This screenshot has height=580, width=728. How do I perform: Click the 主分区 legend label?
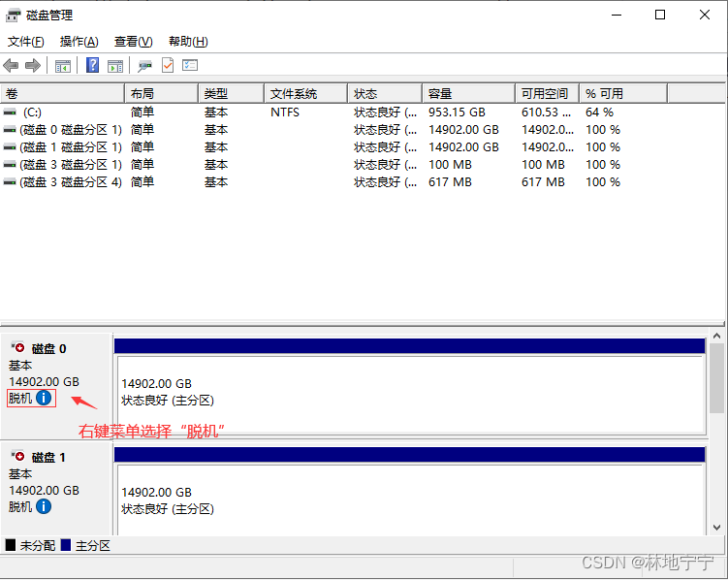point(93,546)
